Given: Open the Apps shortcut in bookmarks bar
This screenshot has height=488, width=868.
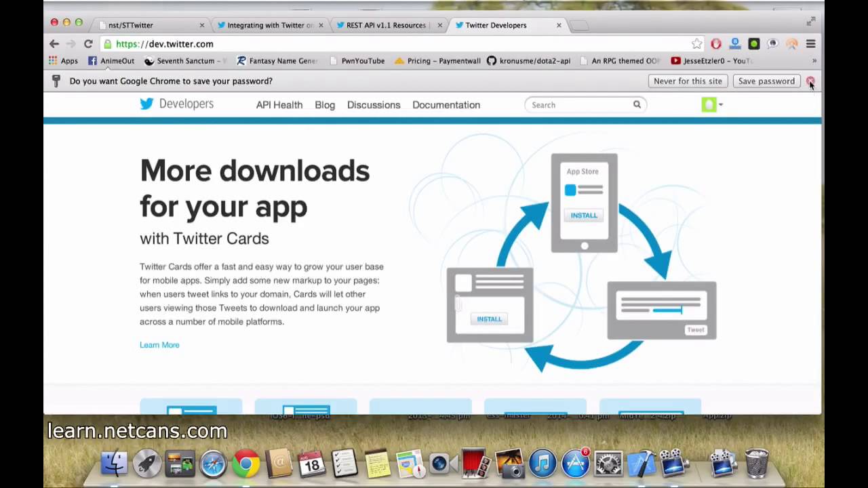Looking at the screenshot, I should [x=63, y=61].
